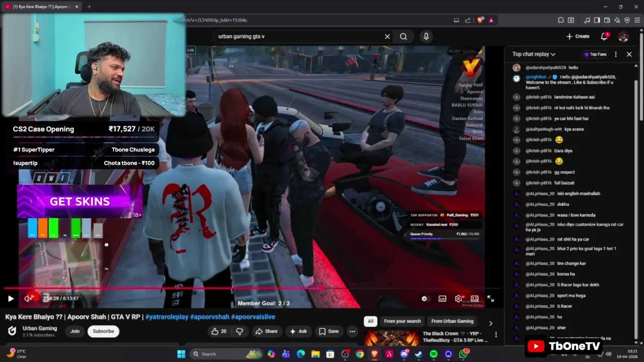Click Brave Rewards triangle icon
644x362 pixels.
point(491,20)
